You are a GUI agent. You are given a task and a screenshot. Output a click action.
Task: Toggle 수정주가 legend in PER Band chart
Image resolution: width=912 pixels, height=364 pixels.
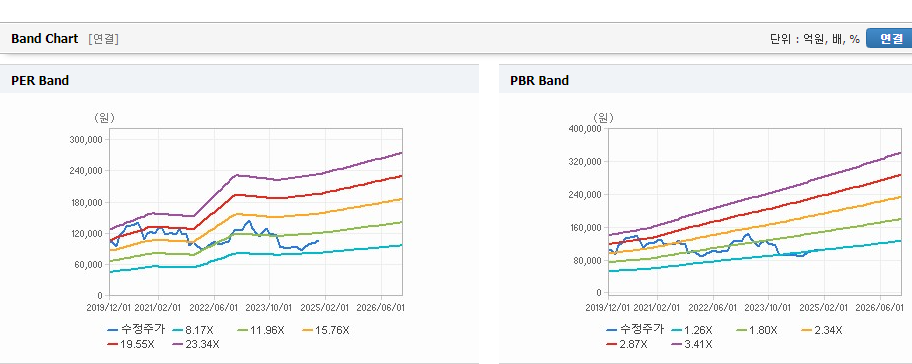pos(137,330)
